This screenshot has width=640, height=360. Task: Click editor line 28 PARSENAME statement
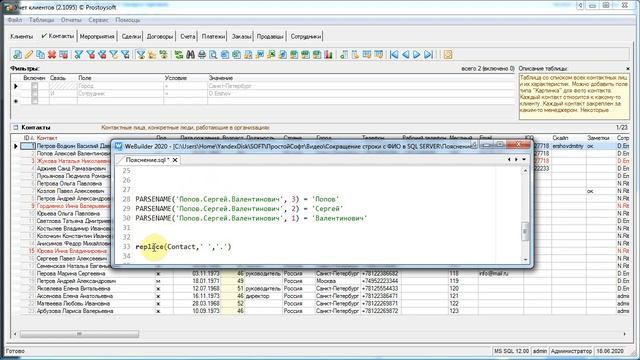(237, 199)
